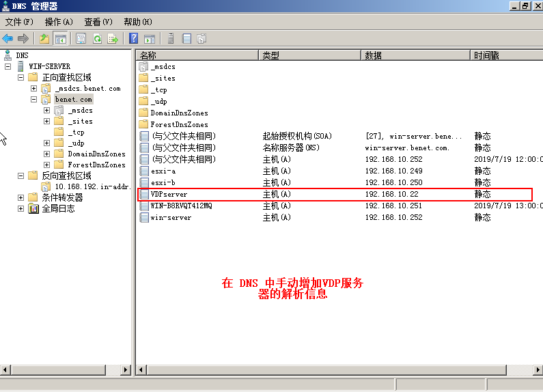Collapse the WIN-SERVER tree node
This screenshot has height=392, width=543.
[x=8, y=66]
